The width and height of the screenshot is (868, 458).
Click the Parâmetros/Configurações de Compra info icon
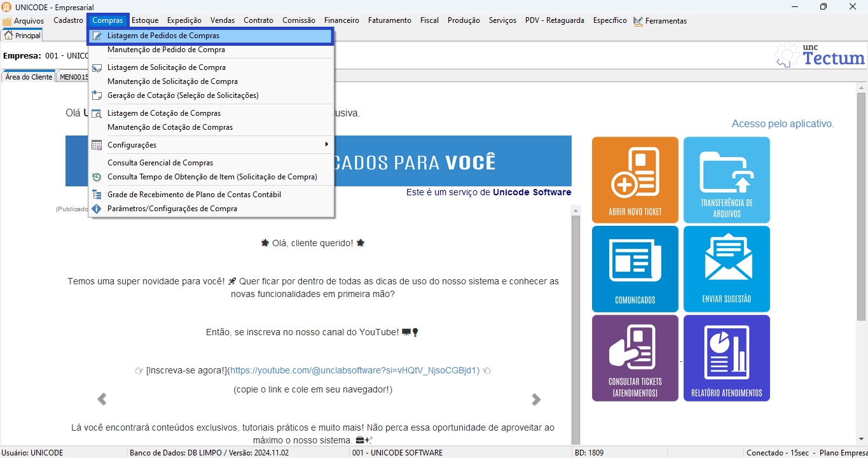coord(97,209)
